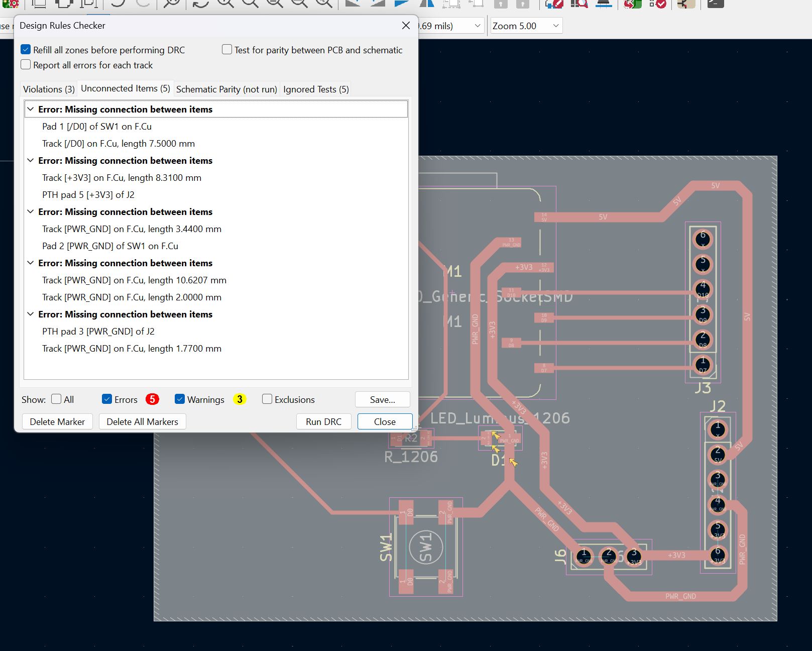Select the PTH pad 5 [+3V3] of J2 item
This screenshot has height=651, width=812.
[x=88, y=195]
